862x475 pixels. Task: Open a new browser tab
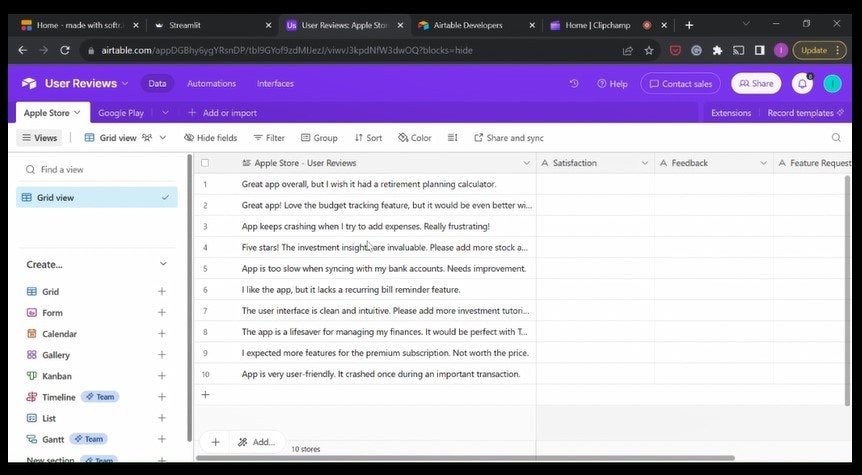coord(689,25)
